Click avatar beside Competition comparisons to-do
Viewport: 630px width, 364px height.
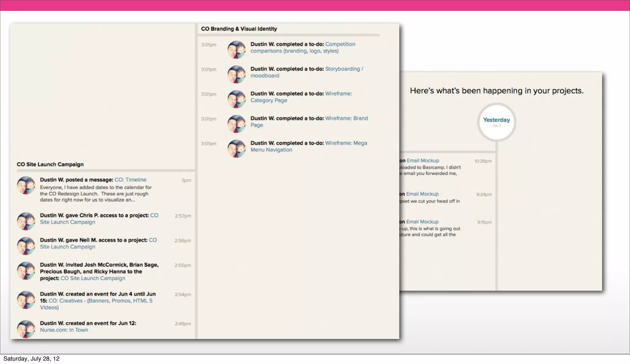click(x=237, y=50)
